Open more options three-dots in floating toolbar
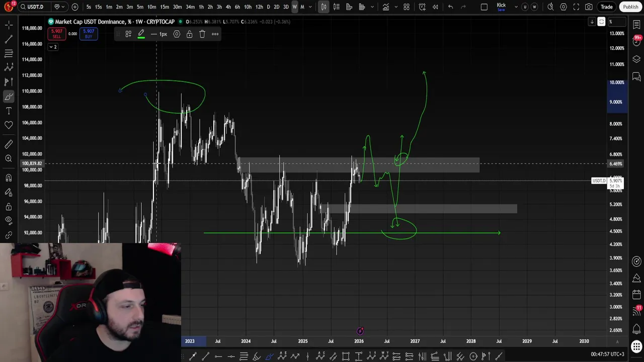The image size is (644, 362). pos(215,34)
